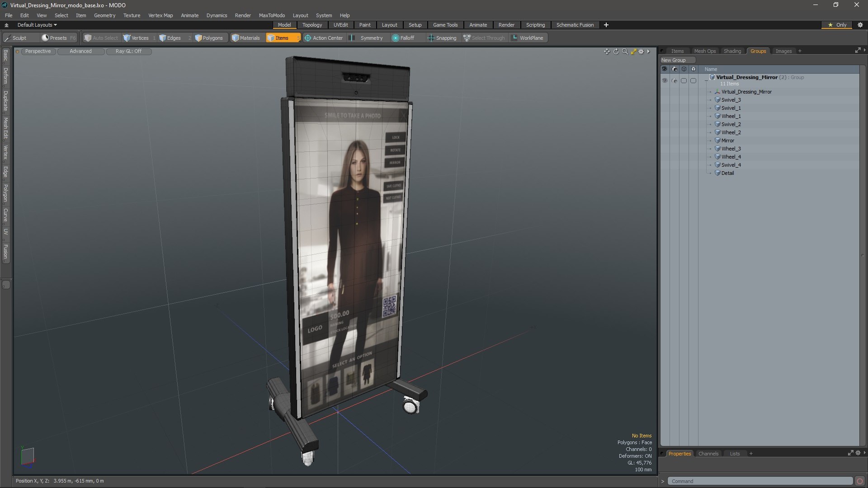Click the viewport axis gizmo cube
The height and width of the screenshot is (488, 868).
point(28,456)
